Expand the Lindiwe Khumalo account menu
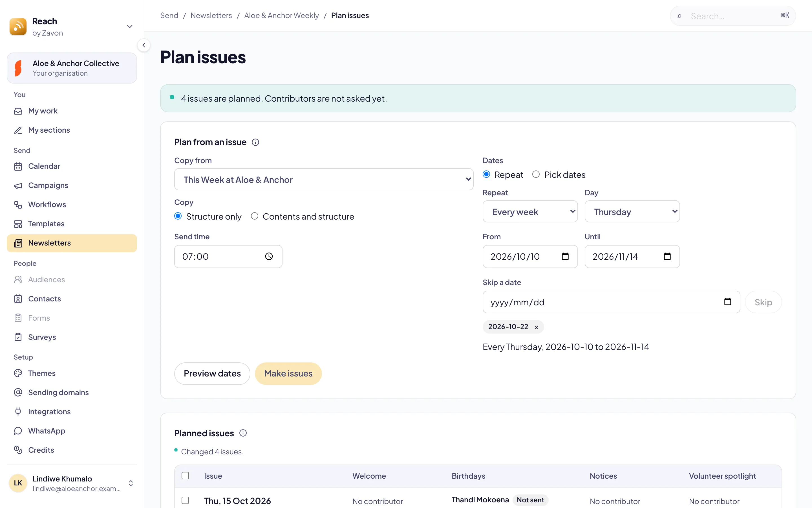Image resolution: width=812 pixels, height=508 pixels. [131, 483]
